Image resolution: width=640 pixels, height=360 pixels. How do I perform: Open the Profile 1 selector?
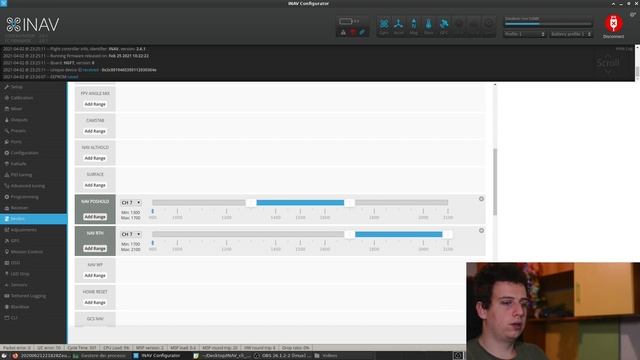(x=524, y=34)
